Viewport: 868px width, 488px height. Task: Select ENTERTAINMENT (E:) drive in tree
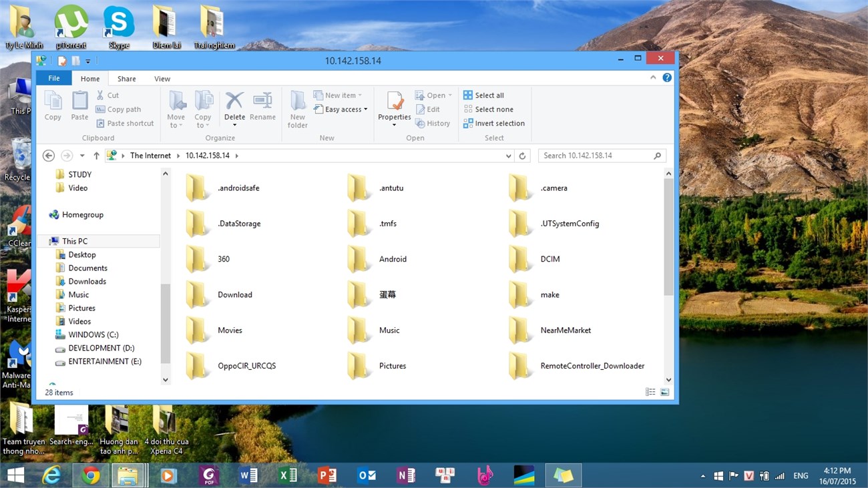tap(98, 362)
